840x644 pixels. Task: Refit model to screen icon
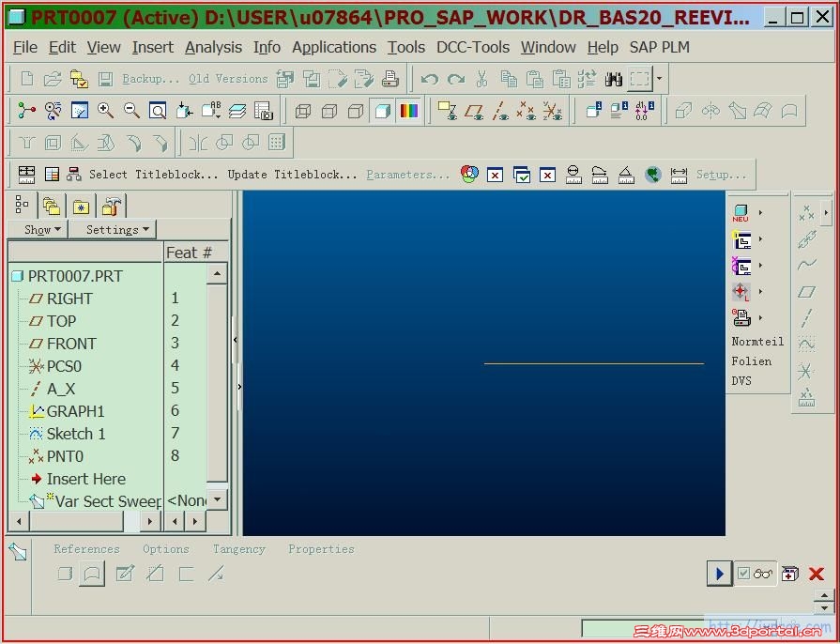point(158,111)
